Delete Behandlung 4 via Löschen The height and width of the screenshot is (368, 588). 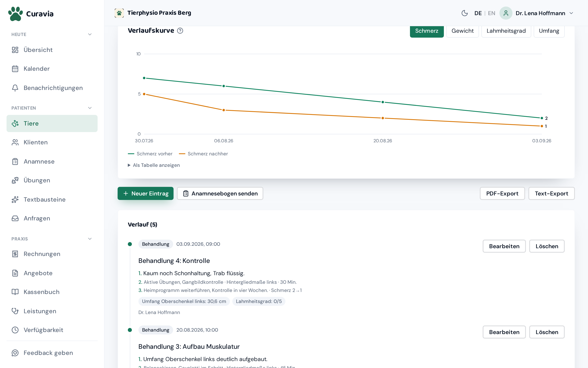[x=547, y=246]
